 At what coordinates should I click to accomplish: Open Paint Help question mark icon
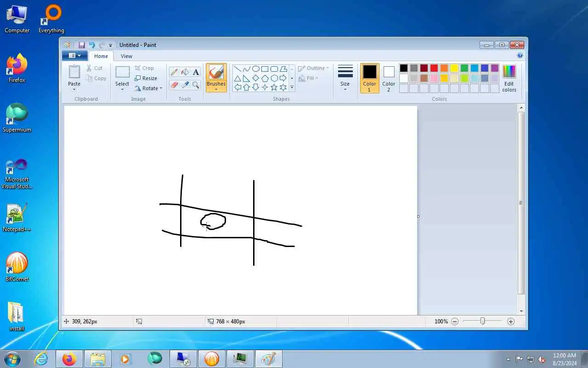520,55
